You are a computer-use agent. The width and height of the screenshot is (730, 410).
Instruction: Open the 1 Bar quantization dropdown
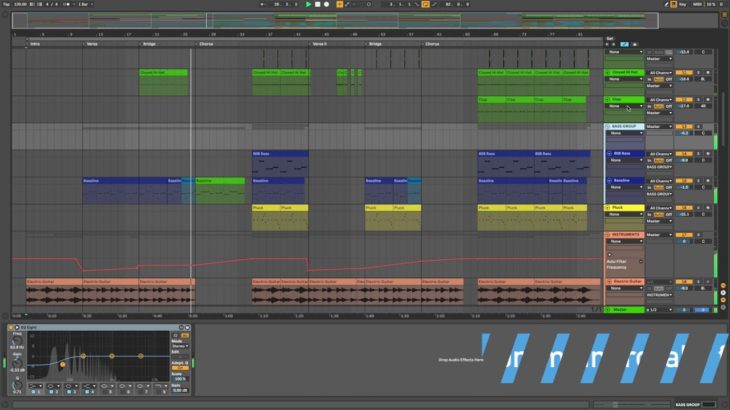click(86, 4)
